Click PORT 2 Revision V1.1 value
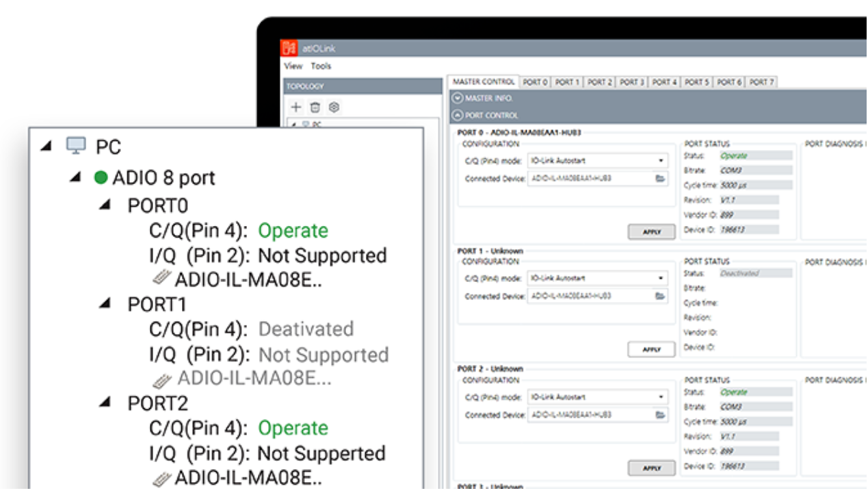This screenshot has height=495, width=868. [748, 436]
